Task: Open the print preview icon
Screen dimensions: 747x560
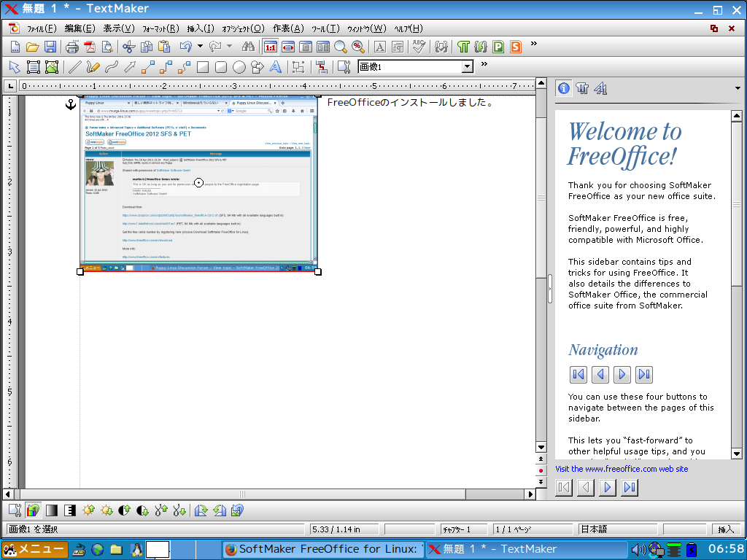Action: point(107,47)
